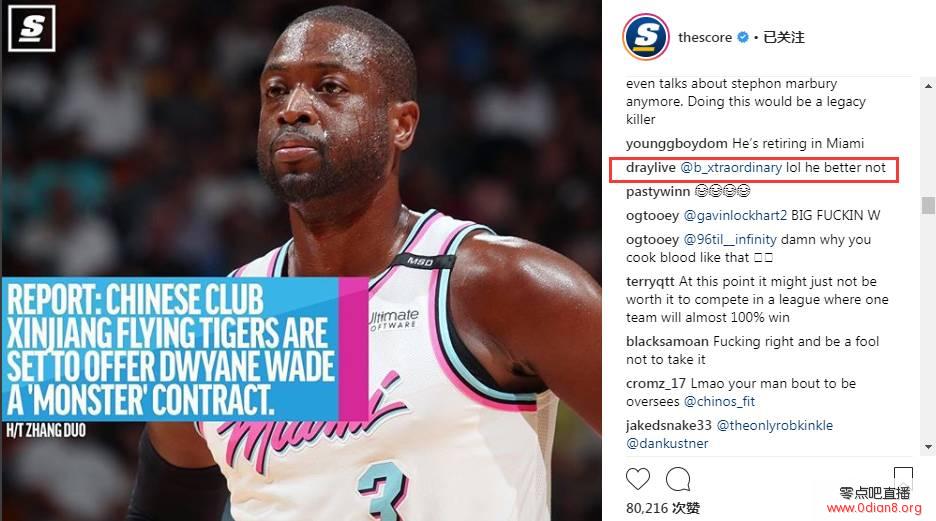Open @chinos_fit mention link

(x=719, y=402)
